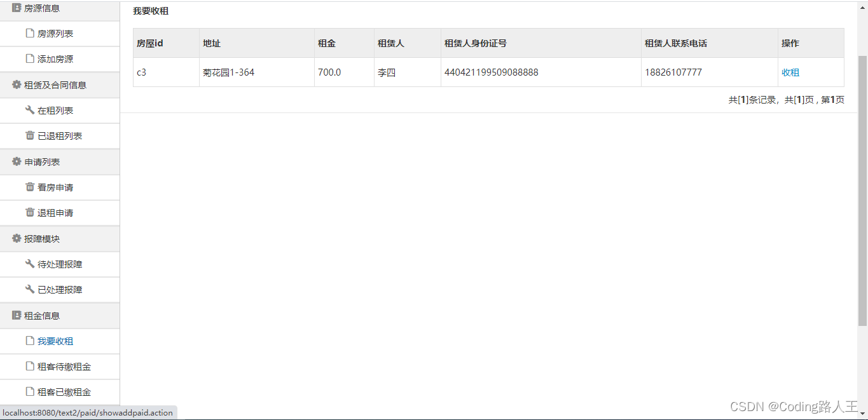Screen dimensions: 868x420
Task: Click the book icon beside 房源信息
Action: [x=17, y=8]
